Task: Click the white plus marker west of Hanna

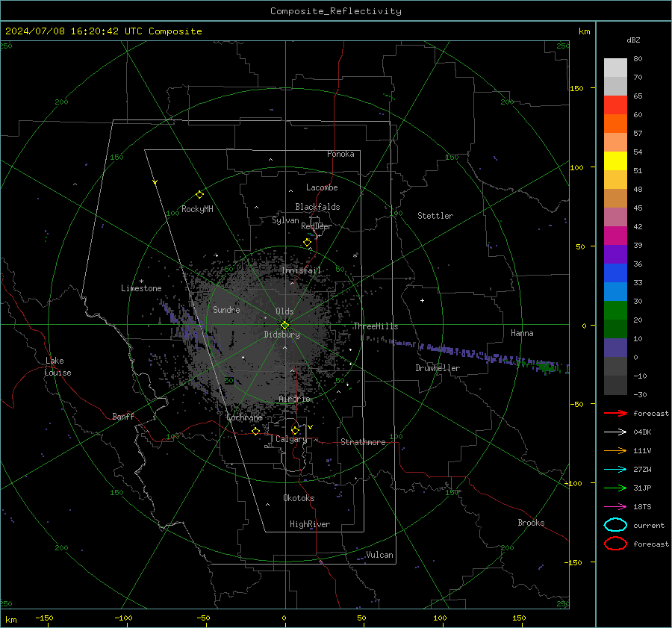Action: tap(422, 300)
